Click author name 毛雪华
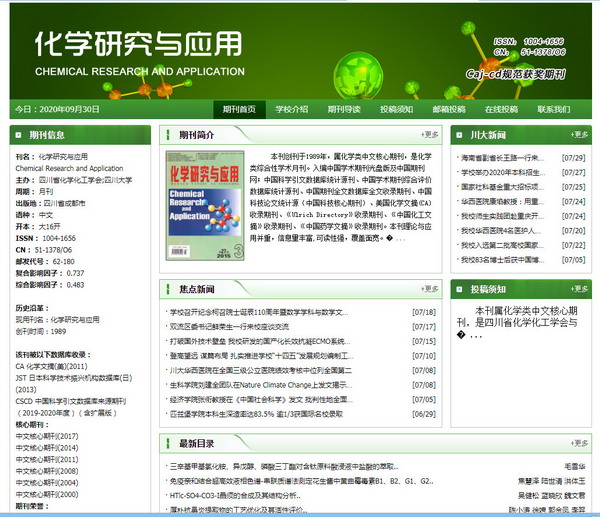The height and width of the screenshot is (517, 600). [x=575, y=467]
